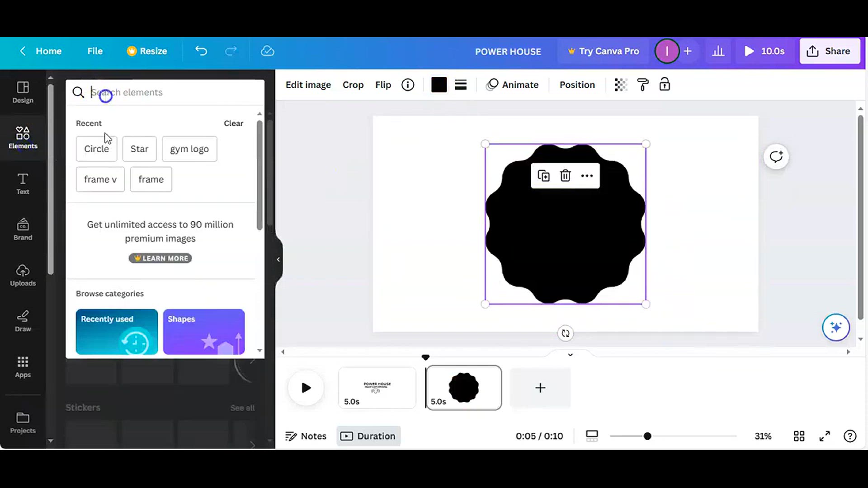The height and width of the screenshot is (488, 868).
Task: Open the analytics bar chart icon
Action: pyautogui.click(x=718, y=51)
